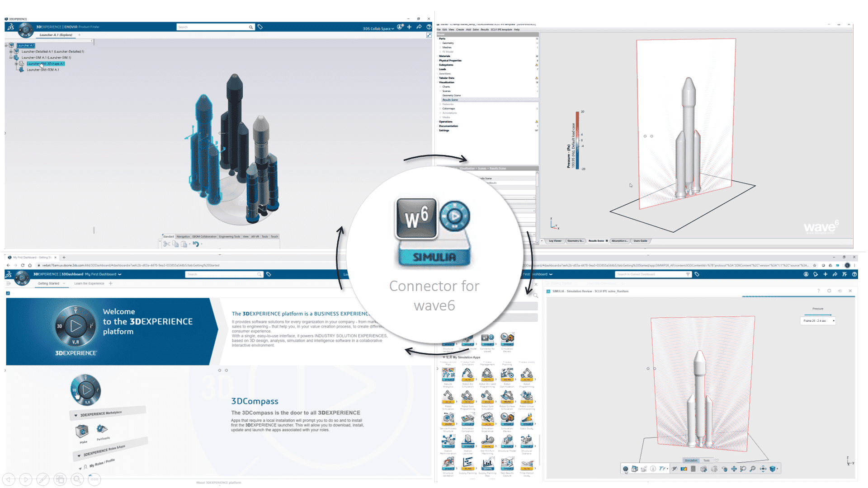Viewport: 868px width, 488px height.
Task: Open the File menu in wave6
Action: [x=439, y=30]
